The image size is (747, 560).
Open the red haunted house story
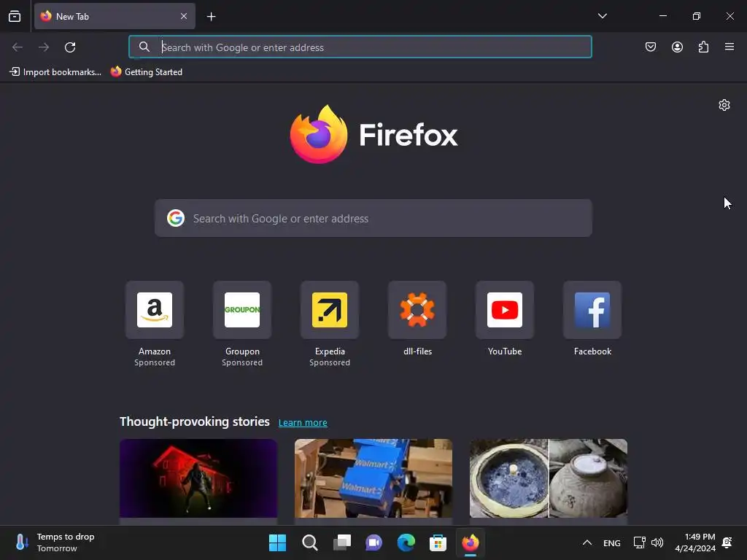click(x=198, y=478)
